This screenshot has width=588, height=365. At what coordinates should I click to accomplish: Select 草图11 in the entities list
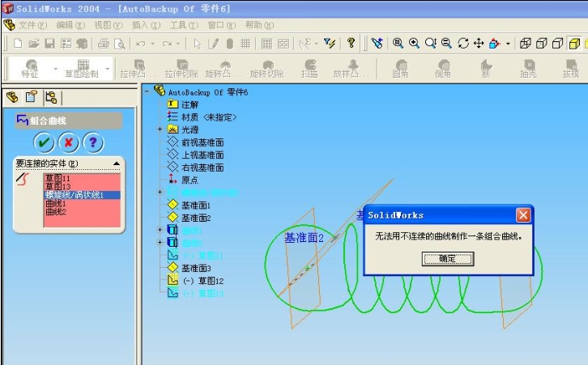82,178
